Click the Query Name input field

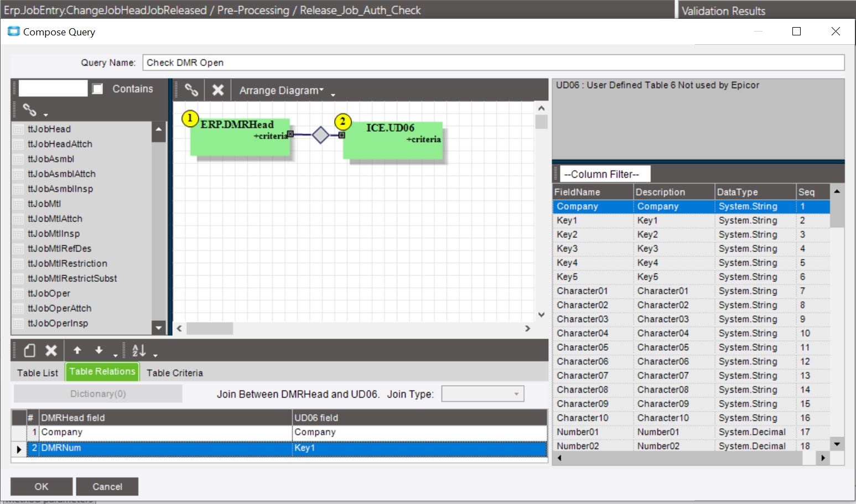(493, 63)
